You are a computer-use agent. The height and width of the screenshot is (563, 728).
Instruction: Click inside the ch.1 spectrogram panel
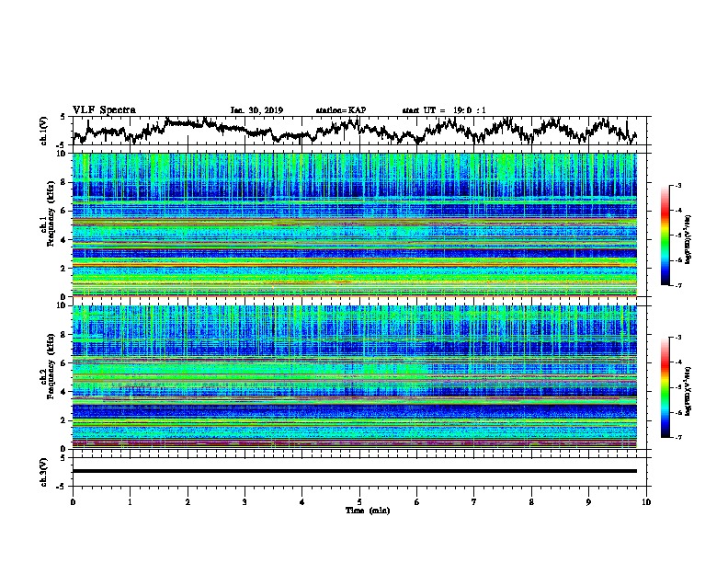pyautogui.click(x=355, y=224)
